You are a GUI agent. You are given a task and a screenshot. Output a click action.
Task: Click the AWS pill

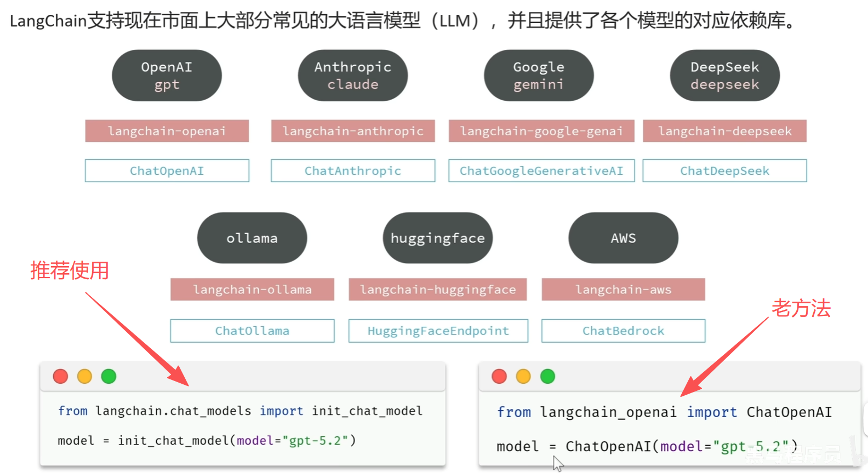click(624, 238)
